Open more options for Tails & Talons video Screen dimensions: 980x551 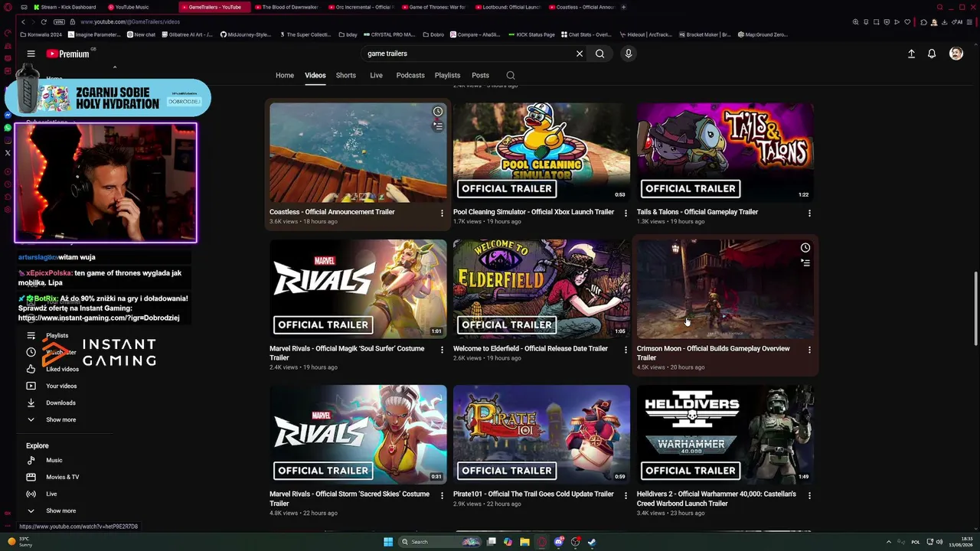pyautogui.click(x=809, y=213)
